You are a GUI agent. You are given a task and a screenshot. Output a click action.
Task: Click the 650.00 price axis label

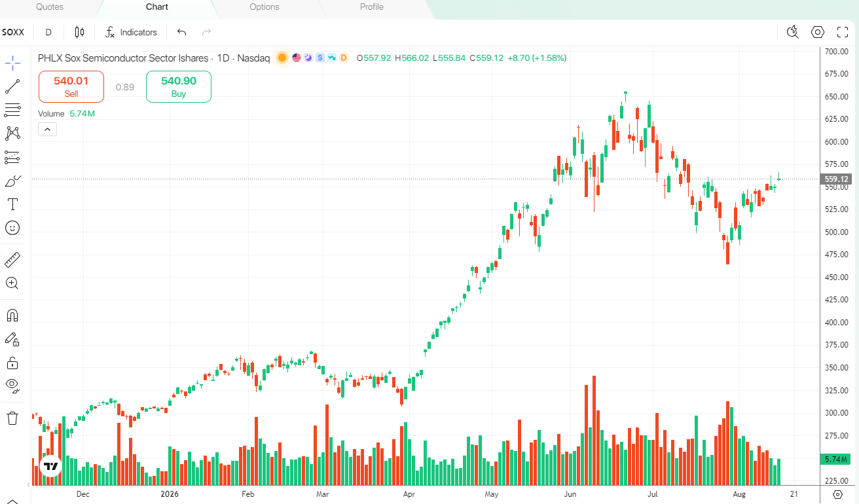[x=837, y=96]
